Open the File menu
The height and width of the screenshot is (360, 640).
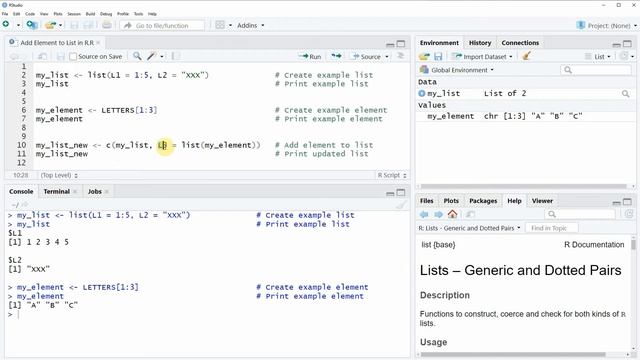[x=5, y=13]
